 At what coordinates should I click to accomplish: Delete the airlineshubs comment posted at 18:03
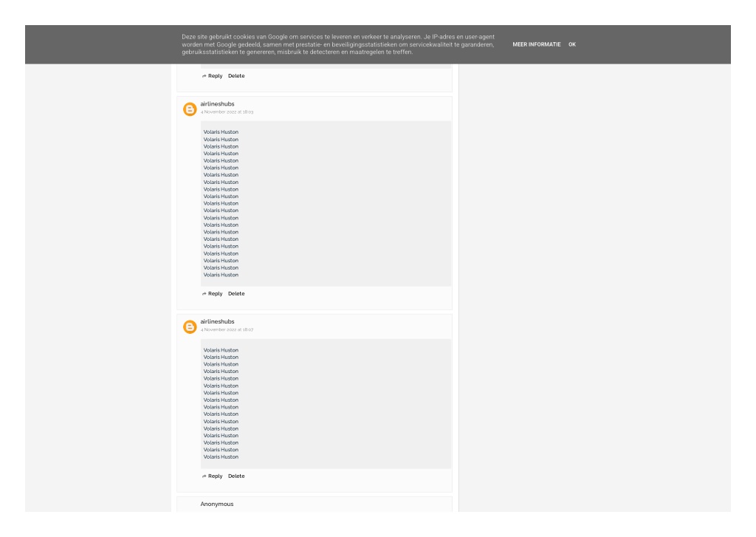236,293
